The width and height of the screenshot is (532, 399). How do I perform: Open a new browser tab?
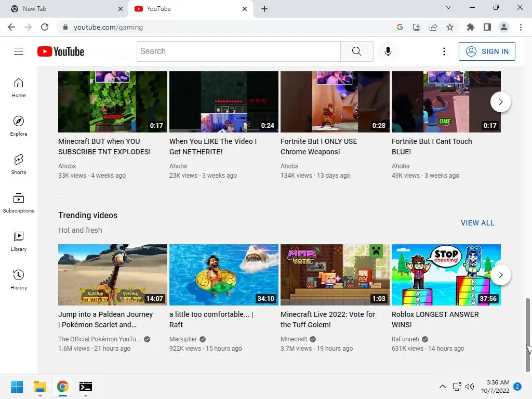pos(264,9)
